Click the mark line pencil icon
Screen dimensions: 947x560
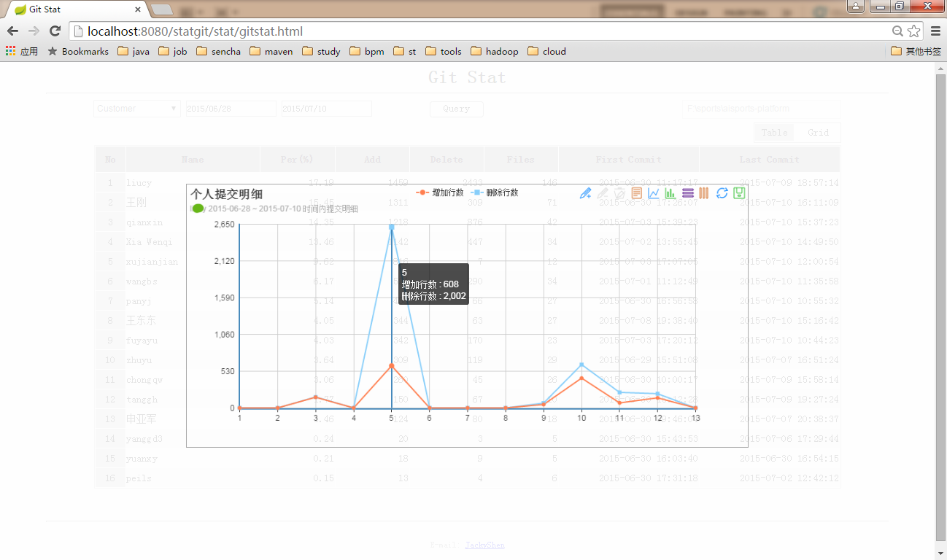click(585, 193)
